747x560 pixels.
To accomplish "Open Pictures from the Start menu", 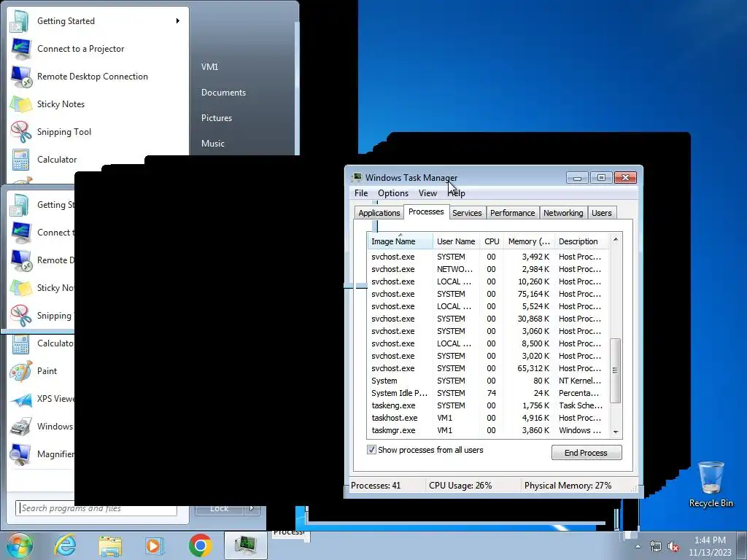I will (x=216, y=117).
